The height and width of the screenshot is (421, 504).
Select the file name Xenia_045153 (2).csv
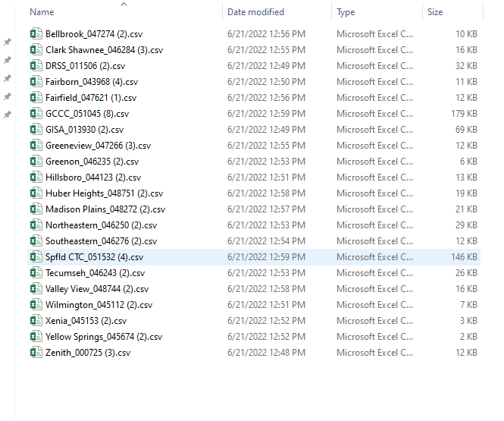(x=86, y=320)
